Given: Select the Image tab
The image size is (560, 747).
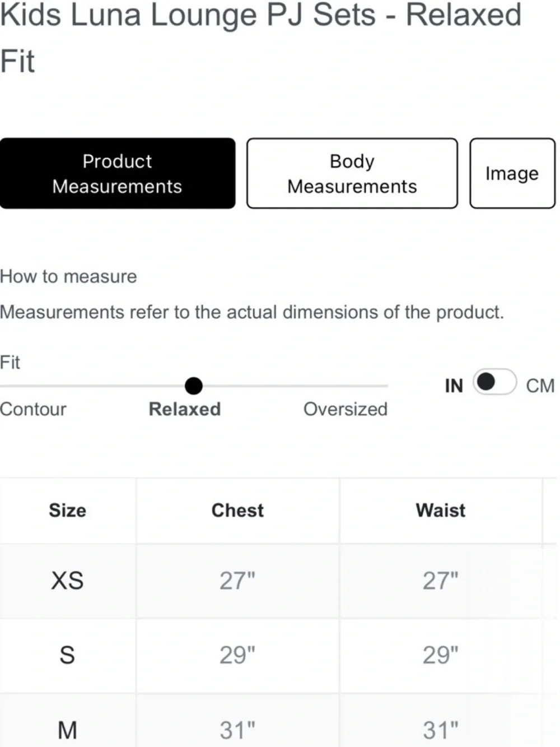Looking at the screenshot, I should tap(512, 174).
